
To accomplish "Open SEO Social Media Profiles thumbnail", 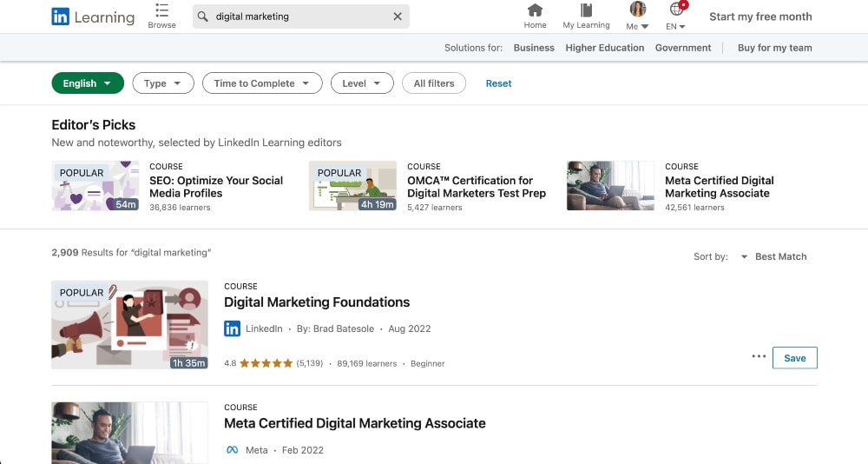I will [x=95, y=186].
